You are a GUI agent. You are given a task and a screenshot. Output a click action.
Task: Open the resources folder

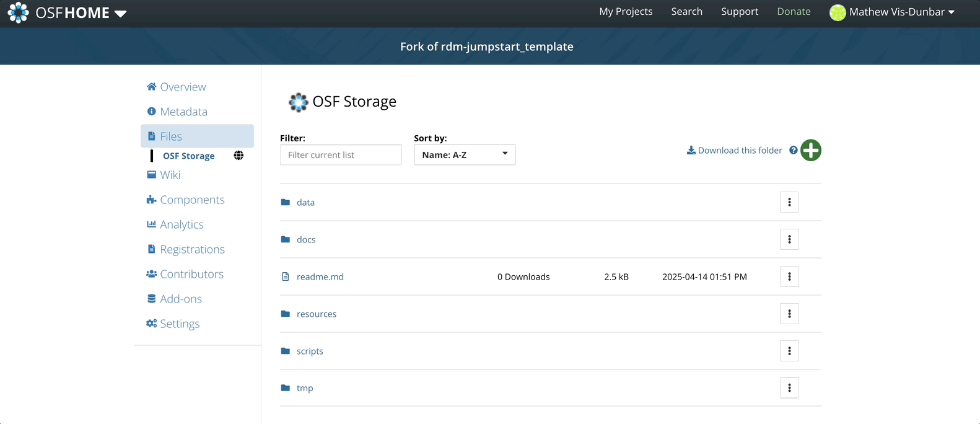coord(316,314)
